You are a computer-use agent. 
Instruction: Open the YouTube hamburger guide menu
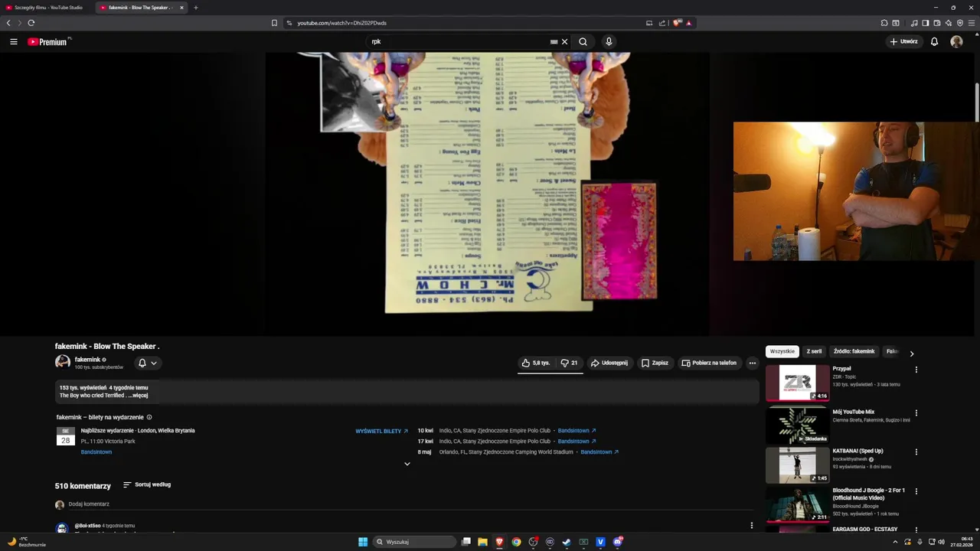point(14,42)
